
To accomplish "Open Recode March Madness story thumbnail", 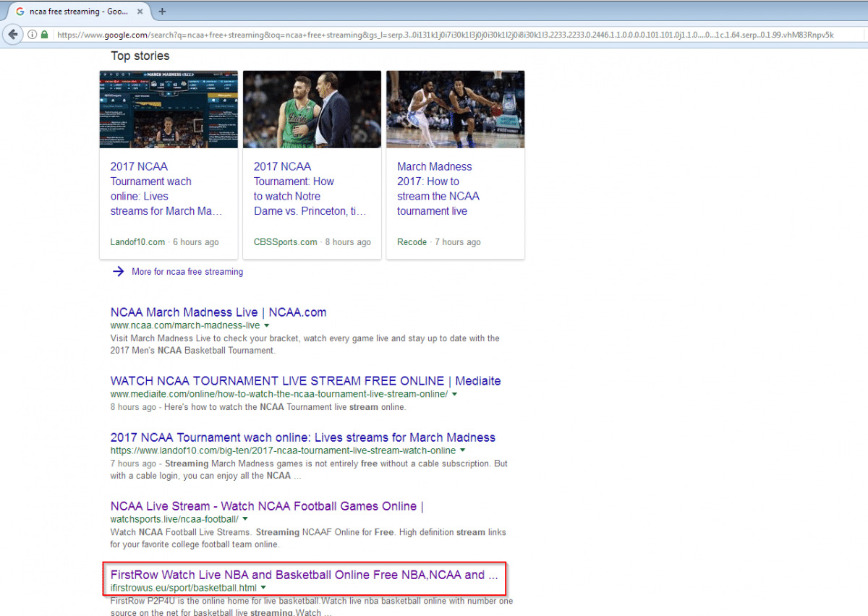I will pos(455,109).
